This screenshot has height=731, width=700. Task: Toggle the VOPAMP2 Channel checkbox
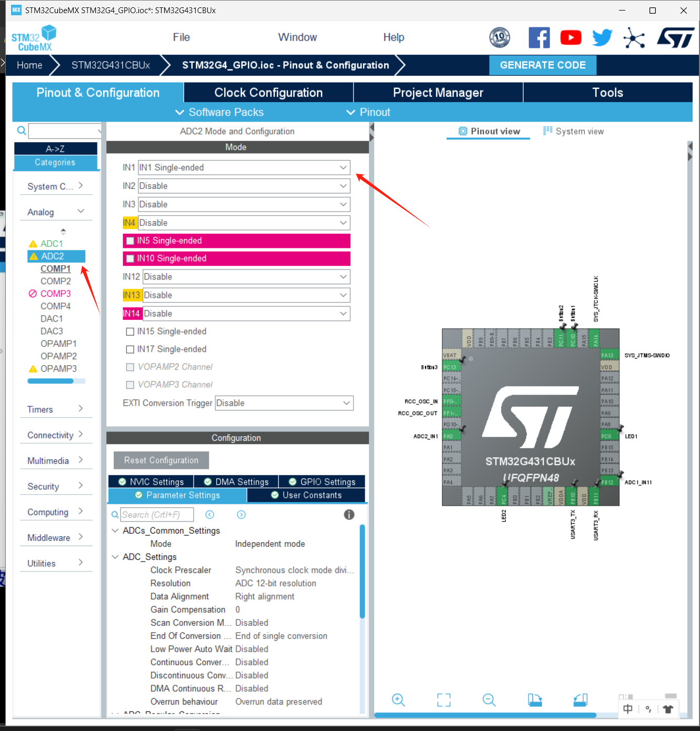(x=130, y=367)
